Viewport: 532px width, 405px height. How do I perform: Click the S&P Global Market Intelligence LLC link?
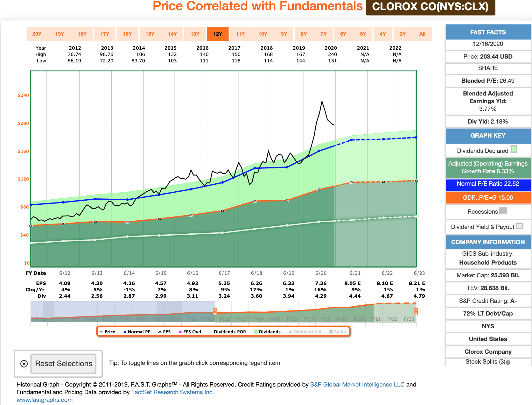click(357, 384)
